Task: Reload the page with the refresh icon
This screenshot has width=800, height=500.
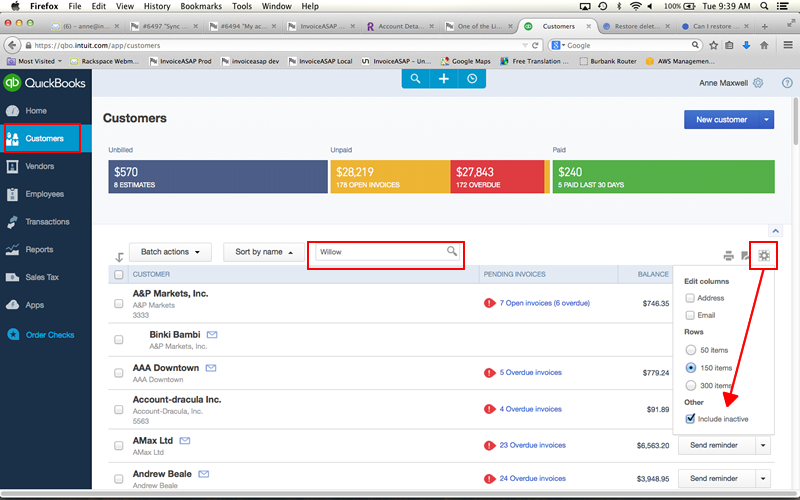Action: point(535,45)
